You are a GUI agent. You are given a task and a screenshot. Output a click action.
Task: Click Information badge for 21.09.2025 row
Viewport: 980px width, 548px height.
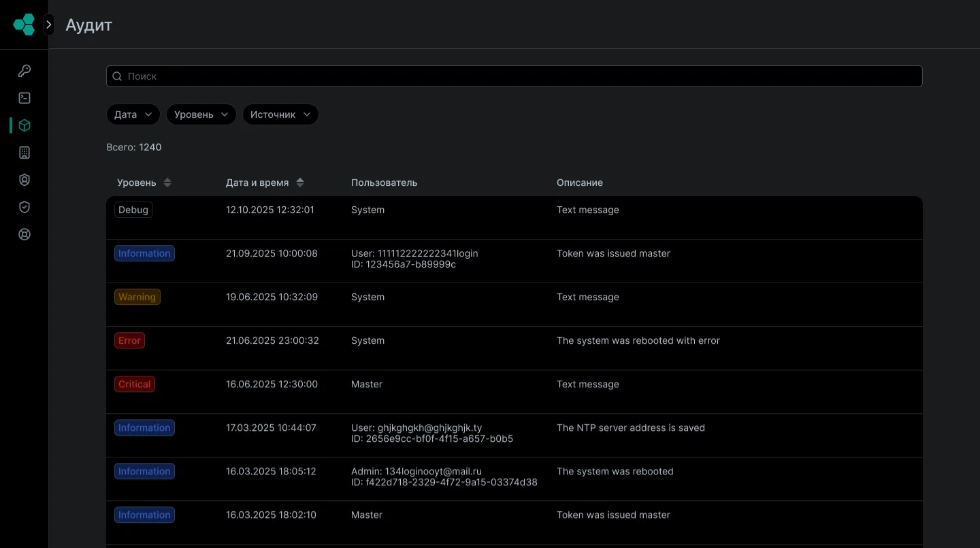tap(144, 253)
